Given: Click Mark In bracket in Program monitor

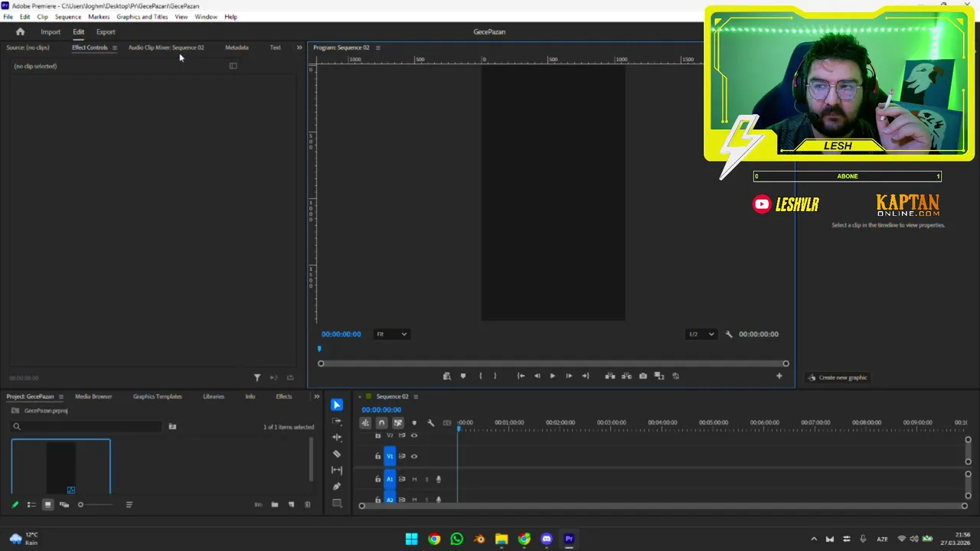Looking at the screenshot, I should point(480,376).
